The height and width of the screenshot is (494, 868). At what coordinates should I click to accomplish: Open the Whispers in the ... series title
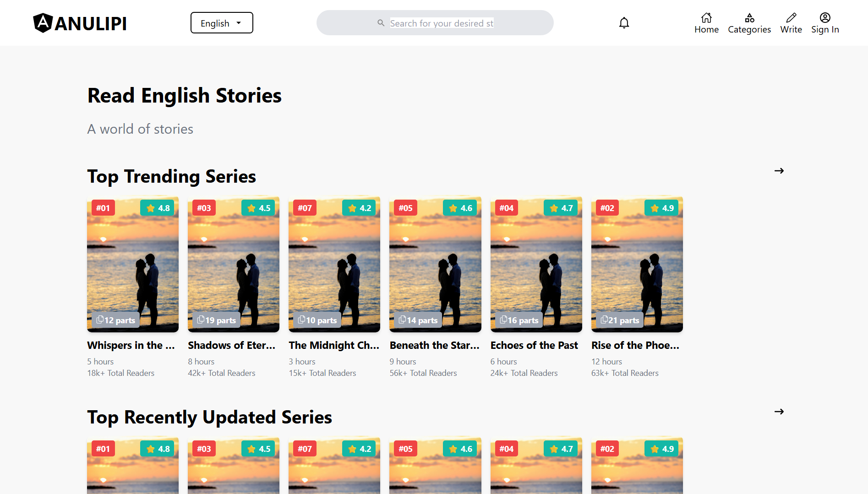[131, 345]
